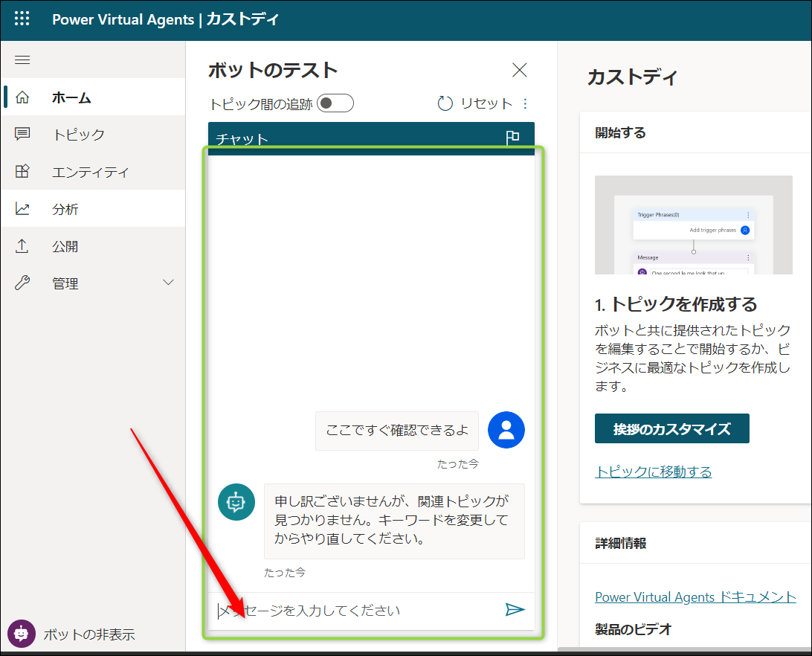Open Power Virtual Agents ドキュメント link
Viewport: 812px width, 656px height.
click(695, 597)
